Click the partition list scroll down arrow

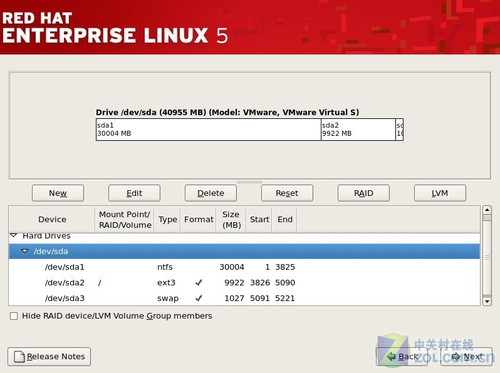(487, 301)
